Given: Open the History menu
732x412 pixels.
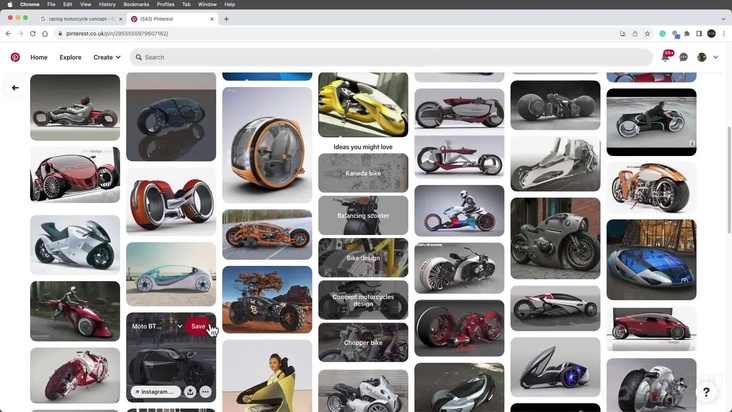Looking at the screenshot, I should [x=107, y=4].
